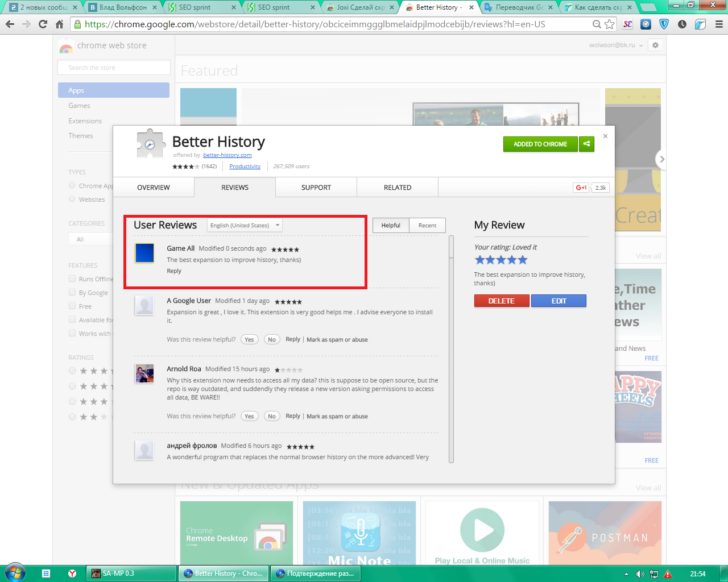Edit my review with the EDIT button
The width and height of the screenshot is (728, 582).
[x=559, y=301]
